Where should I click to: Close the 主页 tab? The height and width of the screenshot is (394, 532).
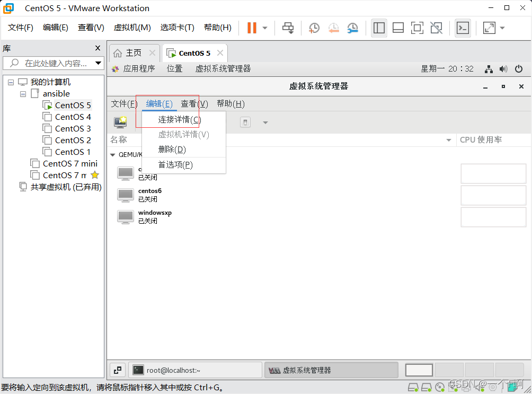click(x=152, y=53)
